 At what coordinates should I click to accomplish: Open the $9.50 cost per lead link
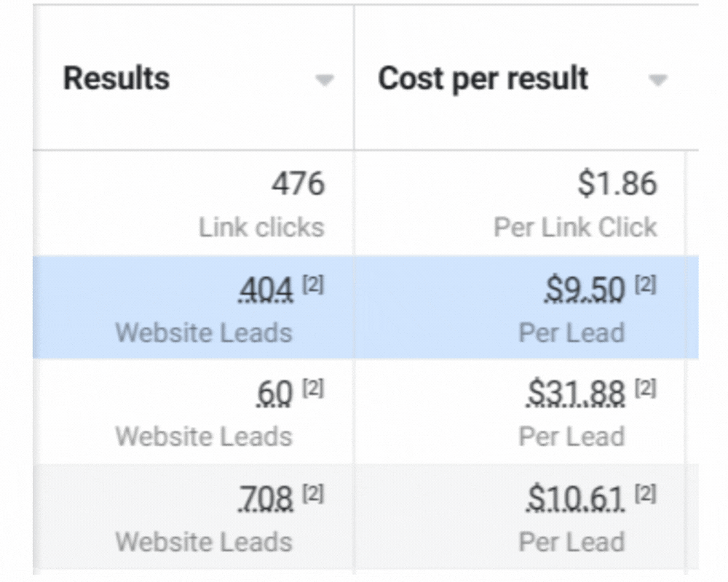(585, 291)
